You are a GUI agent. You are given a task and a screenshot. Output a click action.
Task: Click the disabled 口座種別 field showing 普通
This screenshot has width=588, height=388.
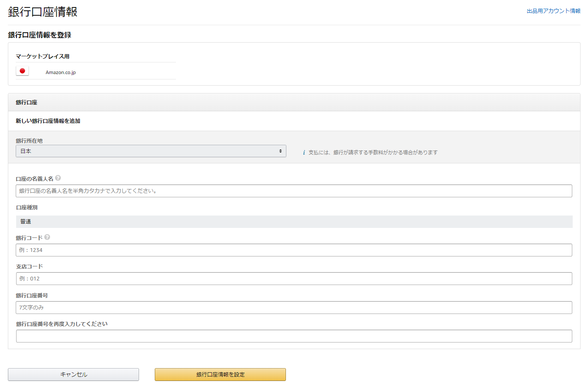294,221
